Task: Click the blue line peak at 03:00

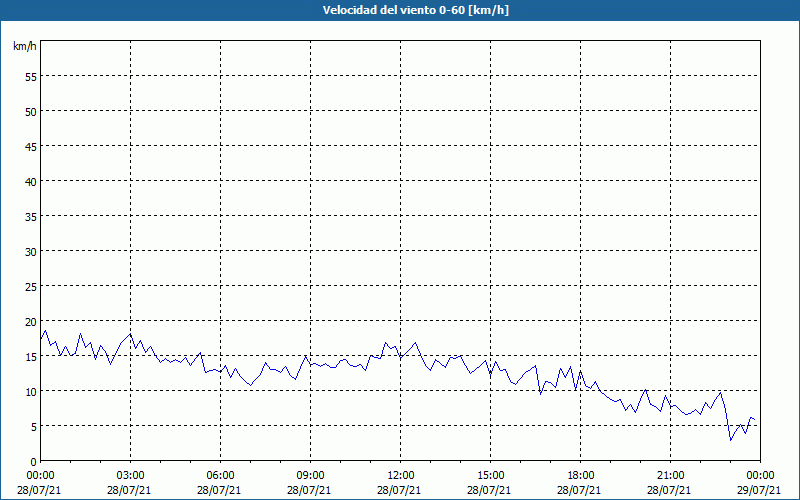Action: click(131, 334)
